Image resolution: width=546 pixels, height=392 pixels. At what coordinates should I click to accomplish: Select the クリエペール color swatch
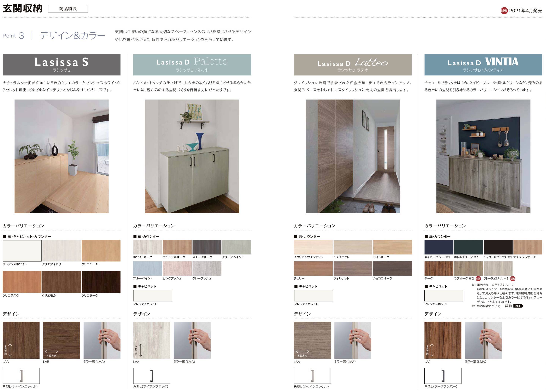[x=101, y=251]
